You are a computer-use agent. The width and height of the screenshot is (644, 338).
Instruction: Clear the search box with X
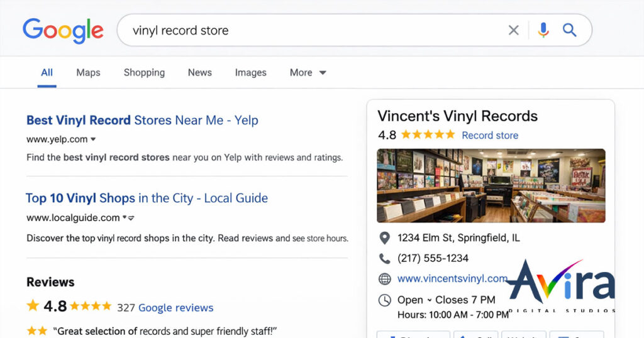[513, 30]
